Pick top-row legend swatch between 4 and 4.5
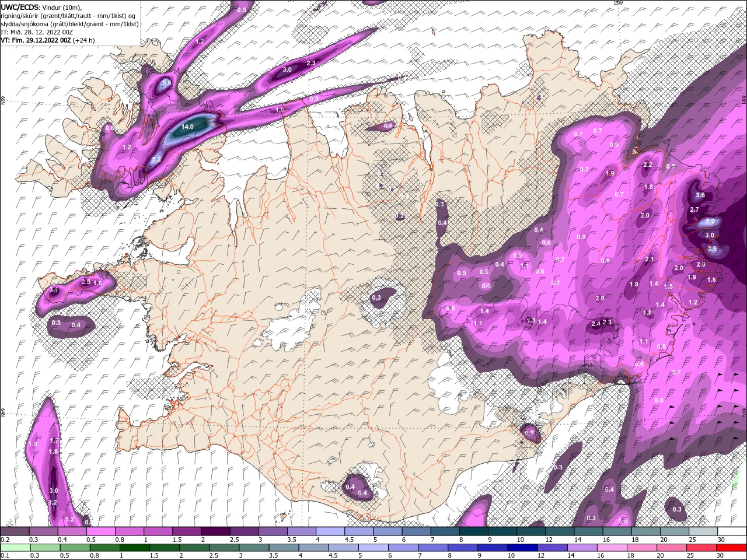The height and width of the screenshot is (560, 747). tap(330, 531)
